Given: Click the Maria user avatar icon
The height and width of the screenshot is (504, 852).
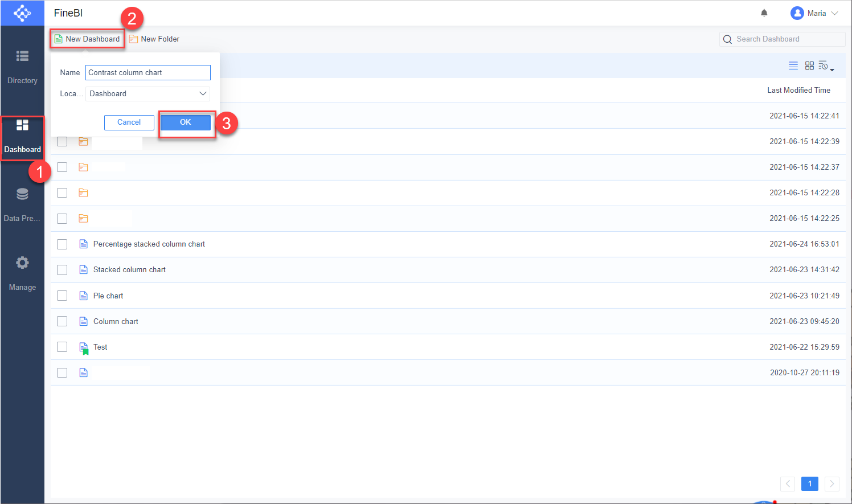Looking at the screenshot, I should tap(797, 13).
